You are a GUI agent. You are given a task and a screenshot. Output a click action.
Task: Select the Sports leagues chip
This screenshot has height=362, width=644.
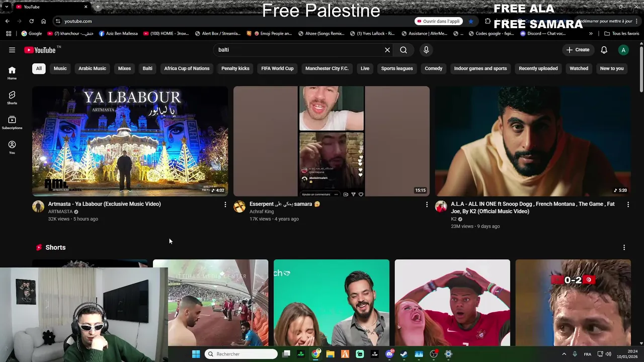pyautogui.click(x=397, y=68)
